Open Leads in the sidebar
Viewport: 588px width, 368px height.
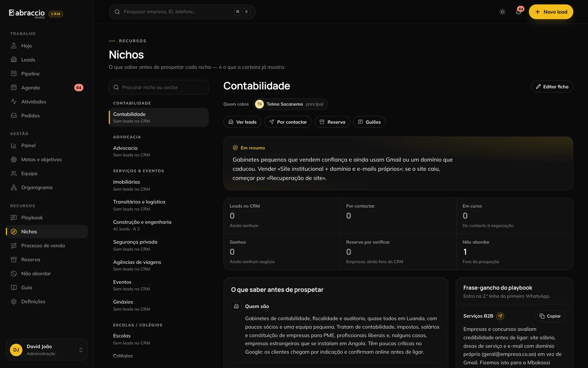click(47, 60)
